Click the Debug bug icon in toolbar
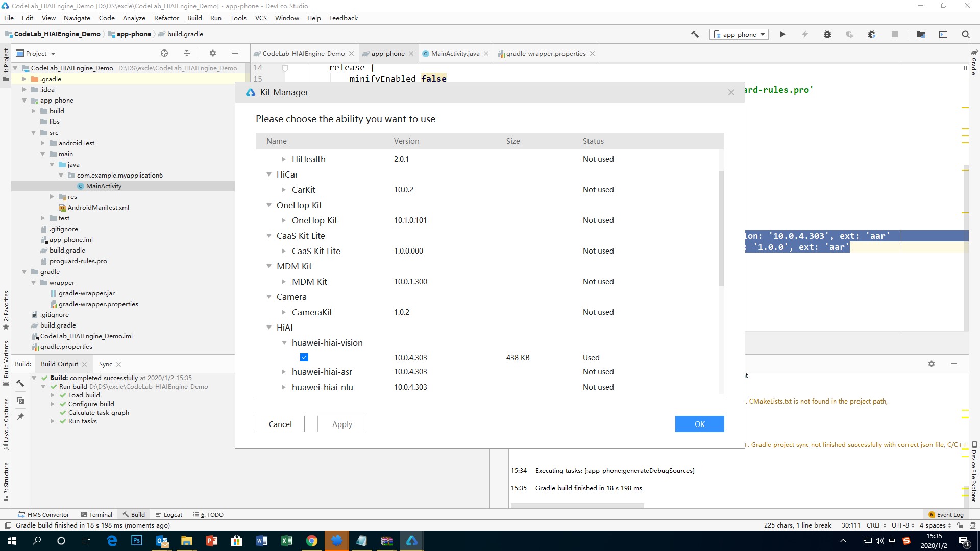The image size is (980, 551). 827,34
